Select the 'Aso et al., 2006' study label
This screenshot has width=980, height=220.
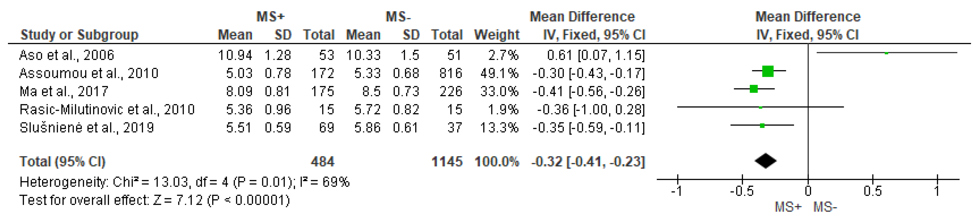click(x=67, y=55)
